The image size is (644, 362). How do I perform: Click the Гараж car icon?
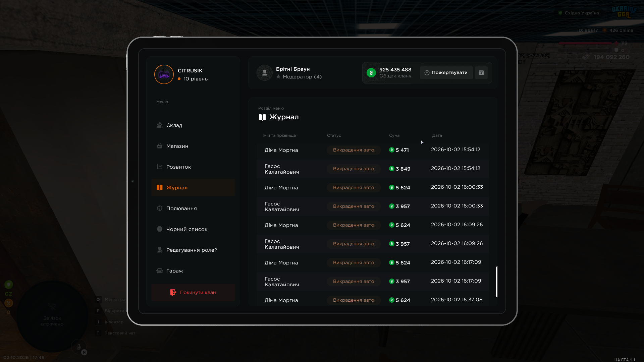pos(160,271)
